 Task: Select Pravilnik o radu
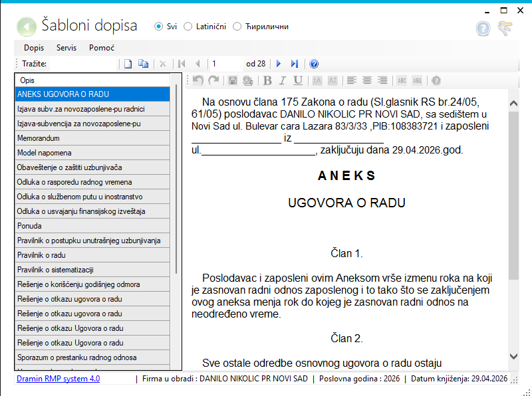coord(92,255)
